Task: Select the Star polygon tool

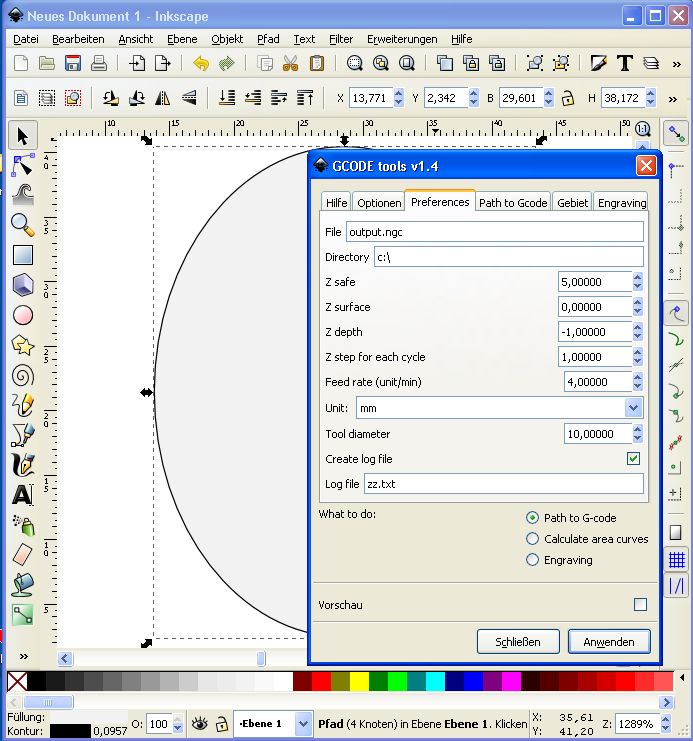Action: (x=22, y=345)
